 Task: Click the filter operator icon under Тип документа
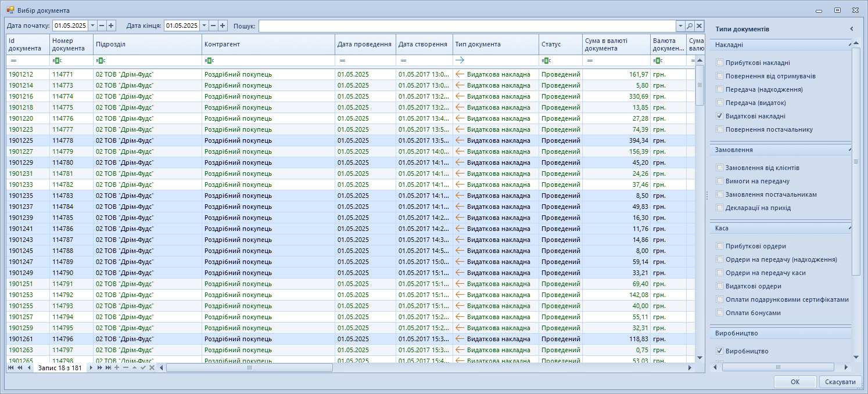[x=460, y=60]
